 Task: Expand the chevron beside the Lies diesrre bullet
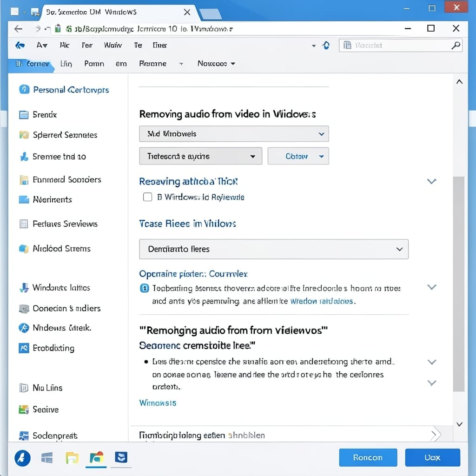432,362
